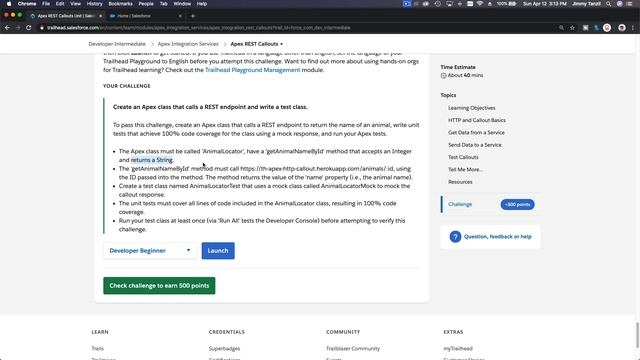Viewport: 640px width, 360px height.
Task: Jump to HTTP and Callout Basics topic
Action: tap(477, 120)
